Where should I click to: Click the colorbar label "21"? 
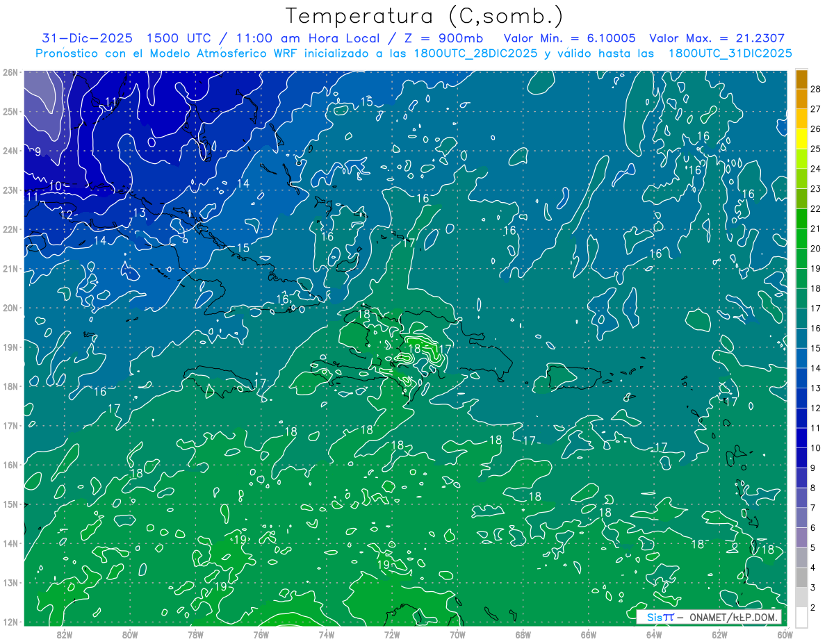(x=815, y=229)
